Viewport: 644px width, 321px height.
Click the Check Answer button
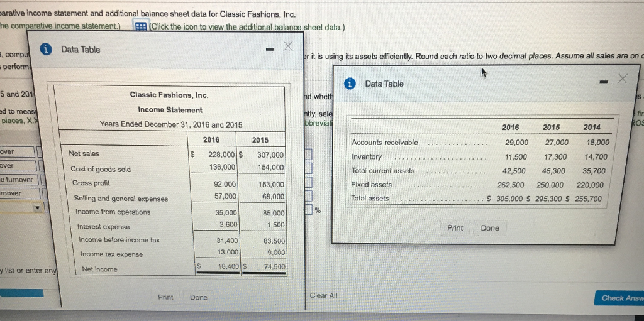pyautogui.click(x=619, y=298)
